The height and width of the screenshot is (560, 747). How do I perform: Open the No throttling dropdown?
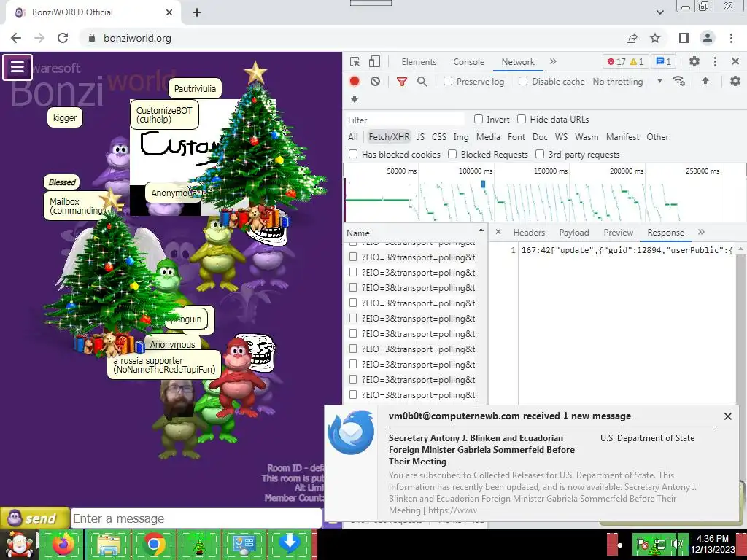click(627, 82)
